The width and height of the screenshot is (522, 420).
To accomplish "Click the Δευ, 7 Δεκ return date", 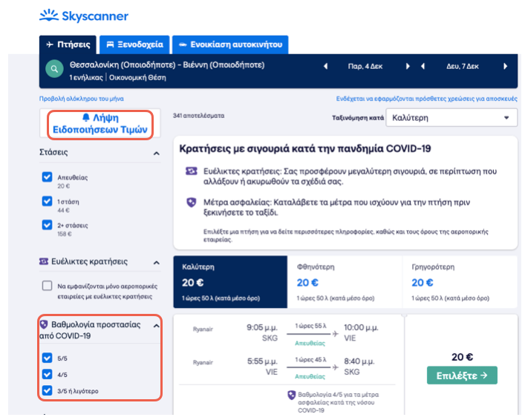I will tap(463, 67).
